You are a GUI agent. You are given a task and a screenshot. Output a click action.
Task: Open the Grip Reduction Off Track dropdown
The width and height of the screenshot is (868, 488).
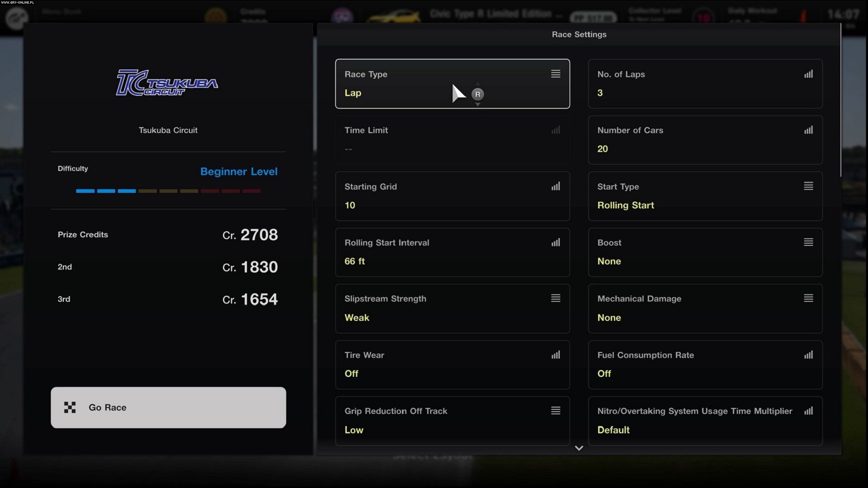pos(452,421)
